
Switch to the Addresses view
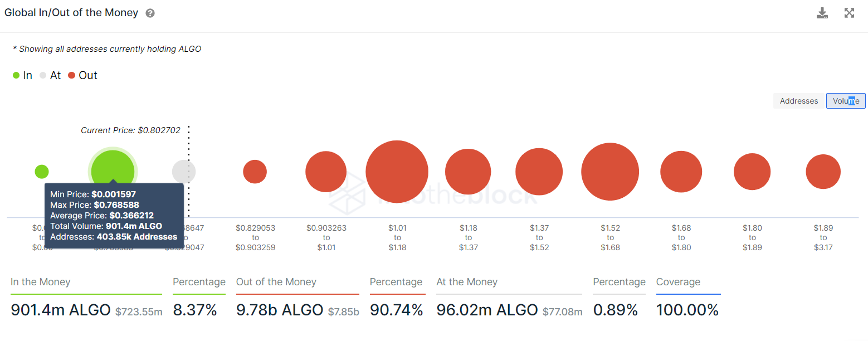click(799, 101)
